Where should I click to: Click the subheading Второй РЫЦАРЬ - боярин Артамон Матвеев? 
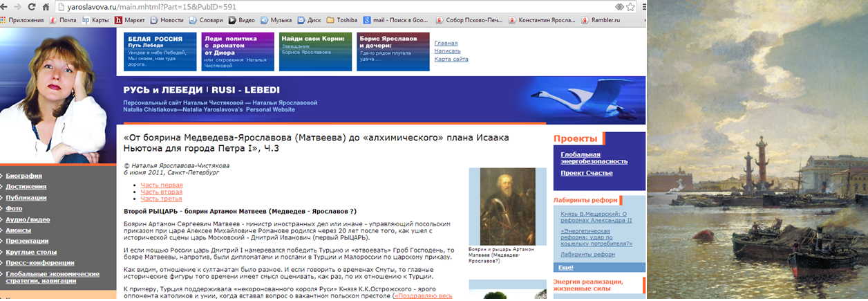point(240,210)
